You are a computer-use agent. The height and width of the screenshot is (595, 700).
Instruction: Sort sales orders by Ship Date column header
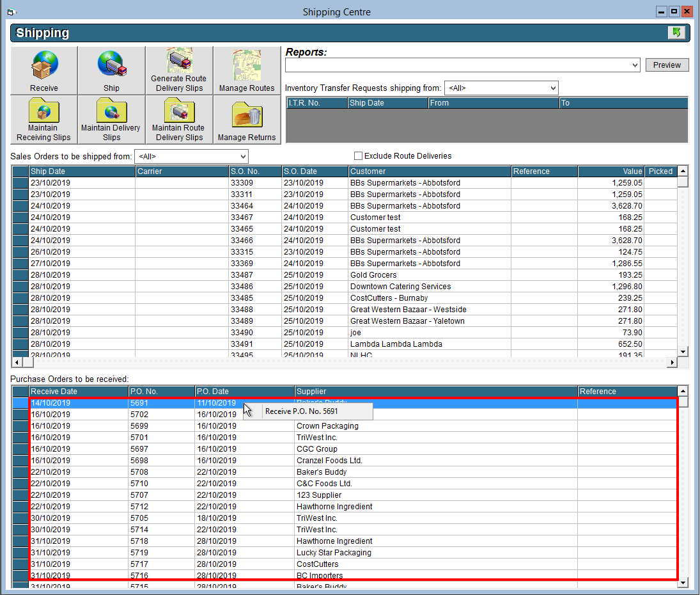[82, 171]
